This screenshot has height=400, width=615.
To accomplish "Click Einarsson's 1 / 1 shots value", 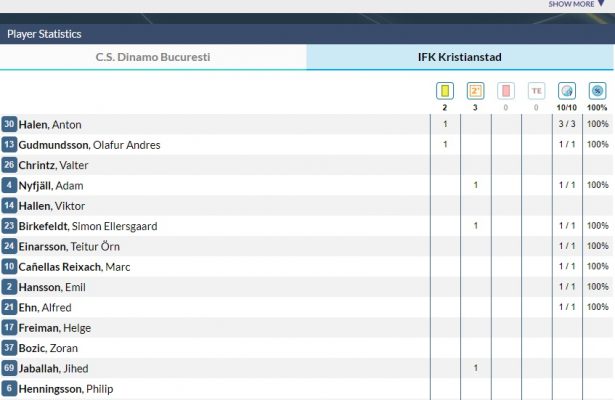I will 567,246.
